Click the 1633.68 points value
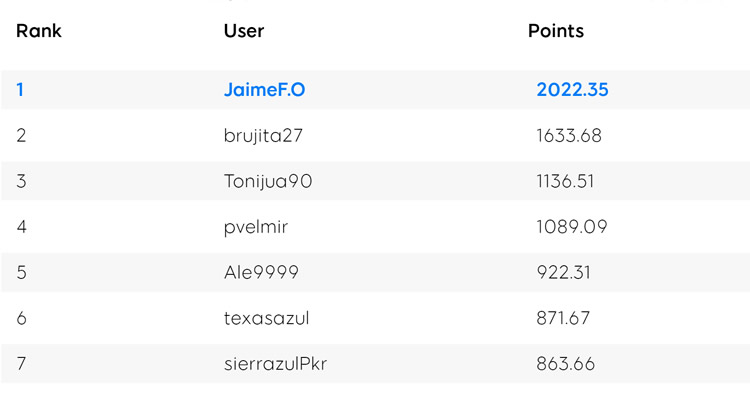This screenshot has width=750, height=400. pyautogui.click(x=569, y=136)
